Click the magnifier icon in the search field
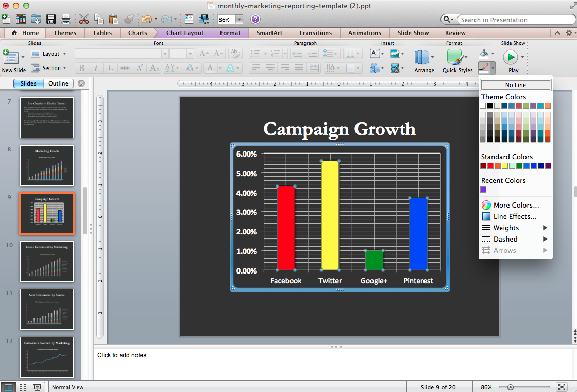Image resolution: width=577 pixels, height=392 pixels. pos(447,20)
